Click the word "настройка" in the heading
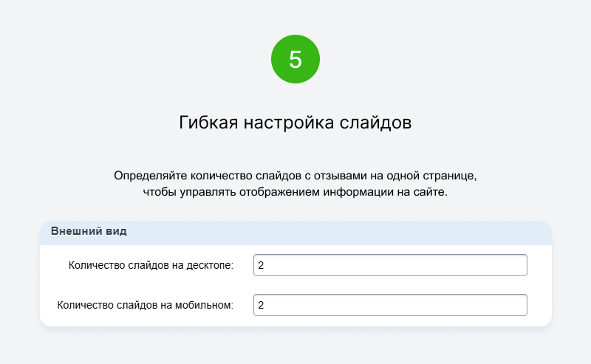Image resolution: width=591 pixels, height=364 pixels. (x=289, y=123)
